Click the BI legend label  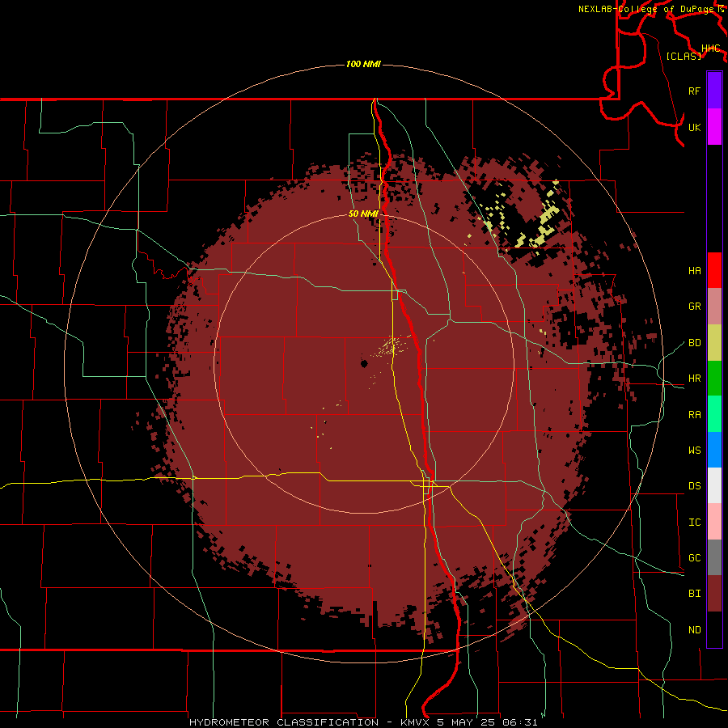(x=694, y=594)
